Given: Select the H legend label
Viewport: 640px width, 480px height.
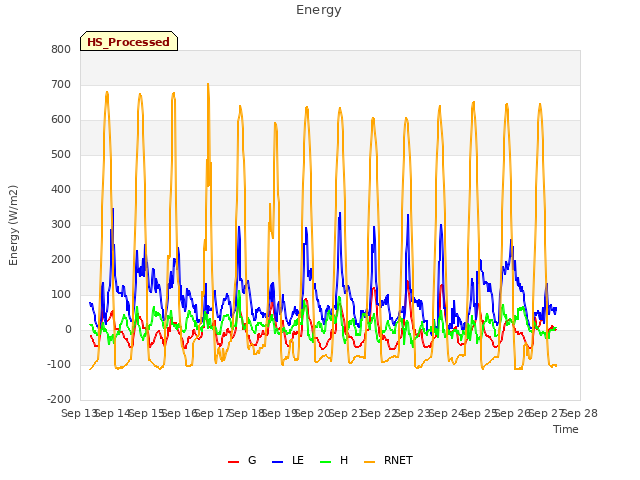Looking at the screenshot, I should (344, 460).
